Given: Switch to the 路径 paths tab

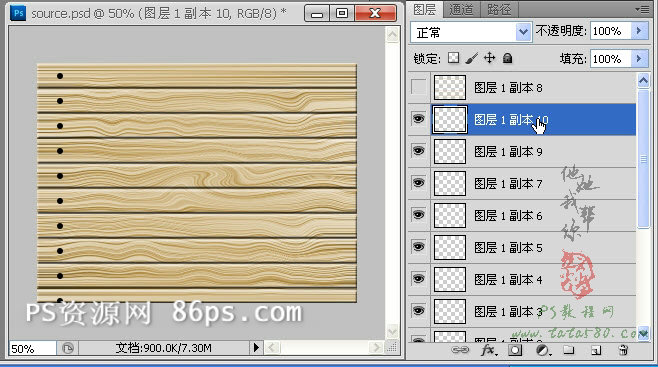Looking at the screenshot, I should point(499,9).
